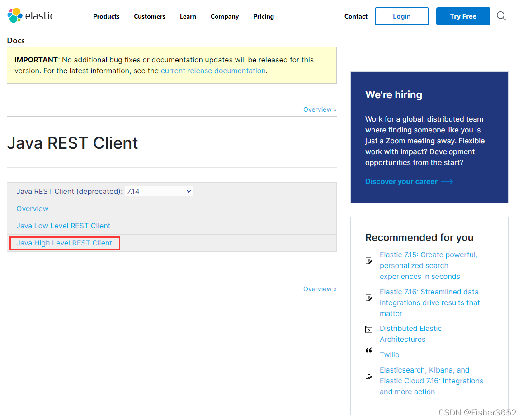Click the quote icon beside Twilio
This screenshot has height=420, width=523.
(368, 350)
